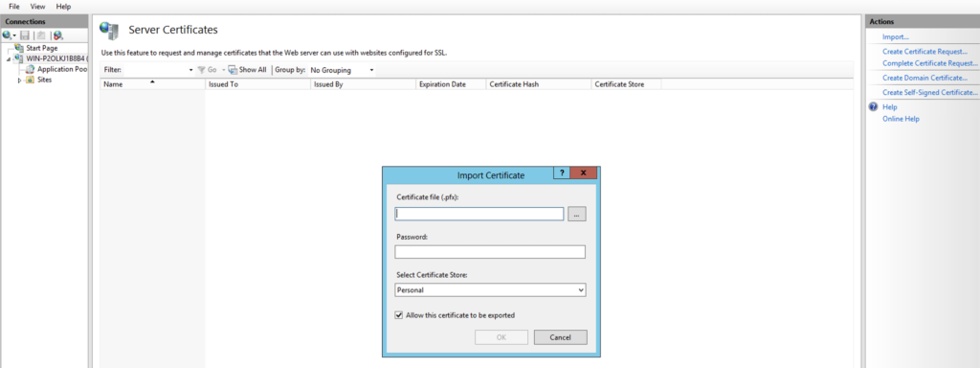
Task: Open the Select Certificate Store dropdown
Action: (x=490, y=290)
